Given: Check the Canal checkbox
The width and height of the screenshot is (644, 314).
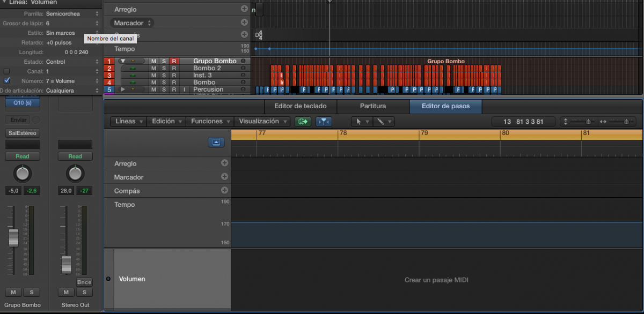Looking at the screenshot, I should [x=7, y=71].
